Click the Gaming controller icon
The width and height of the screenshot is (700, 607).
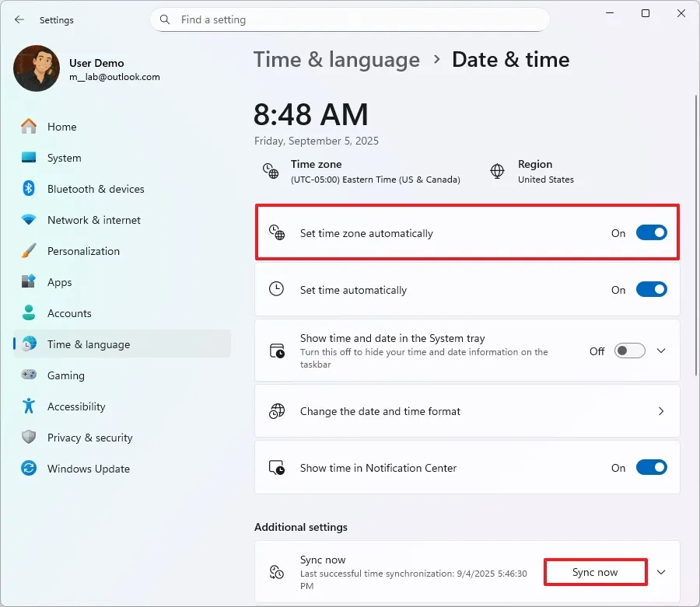(x=29, y=375)
